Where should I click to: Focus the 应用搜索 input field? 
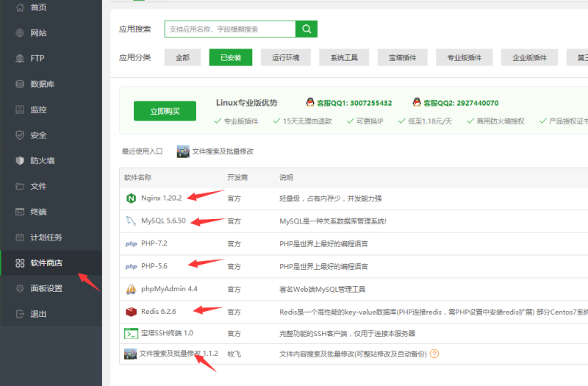coord(230,29)
